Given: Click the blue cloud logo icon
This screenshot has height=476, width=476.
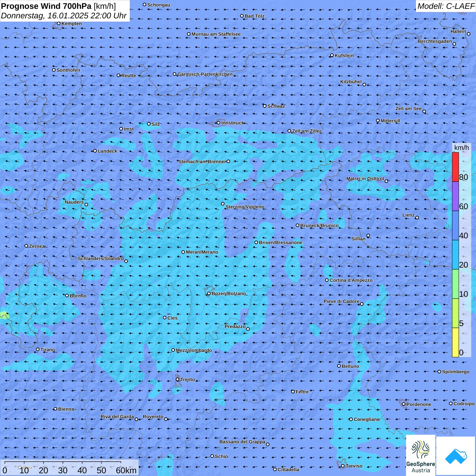Looking at the screenshot, I should coord(456,456).
